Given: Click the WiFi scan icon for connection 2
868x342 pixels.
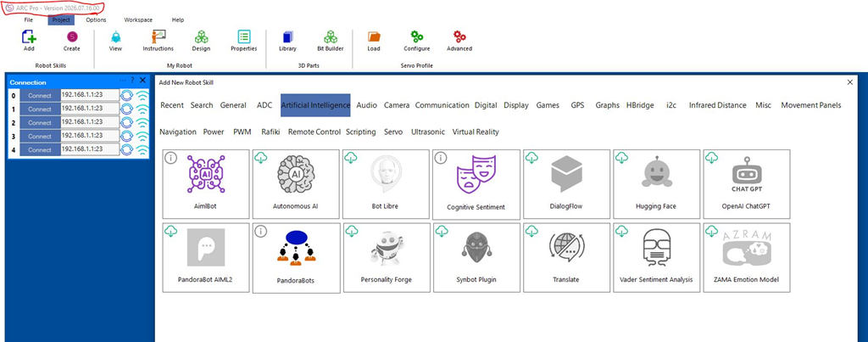Looking at the screenshot, I should click(142, 122).
